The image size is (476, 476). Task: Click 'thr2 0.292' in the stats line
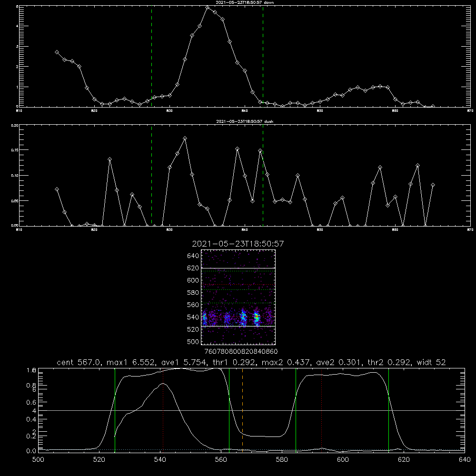[x=389, y=362]
